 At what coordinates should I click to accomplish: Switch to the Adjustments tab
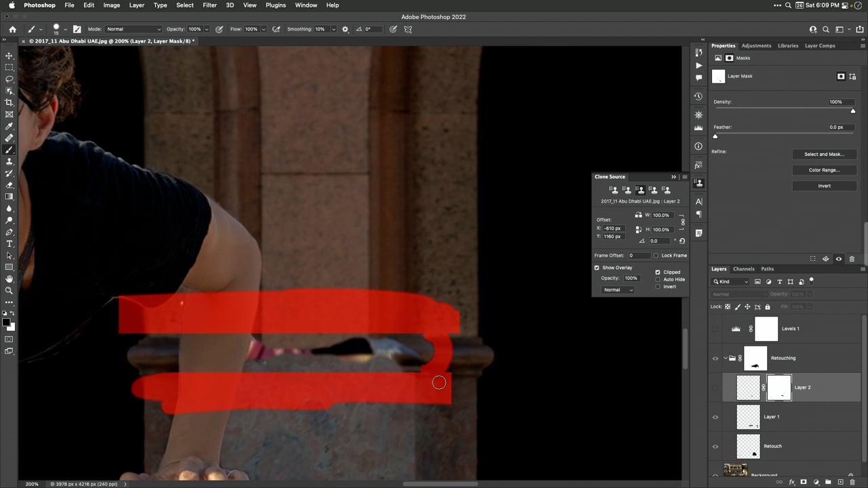pyautogui.click(x=756, y=45)
